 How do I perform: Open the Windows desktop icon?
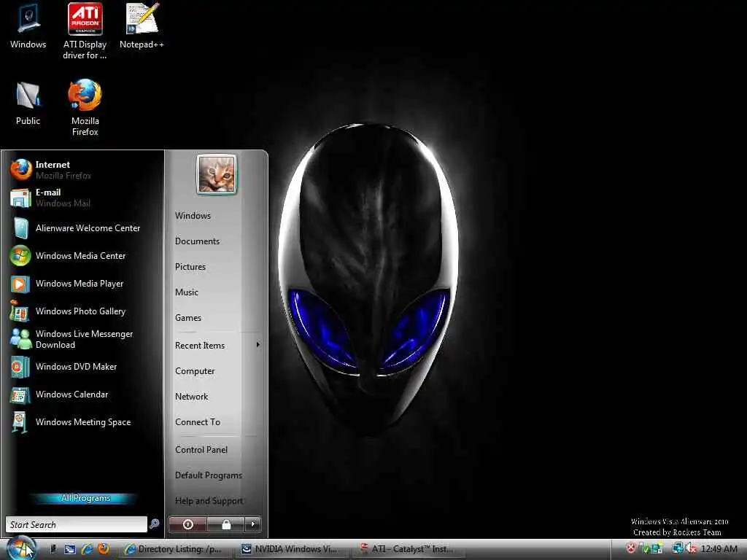click(28, 27)
